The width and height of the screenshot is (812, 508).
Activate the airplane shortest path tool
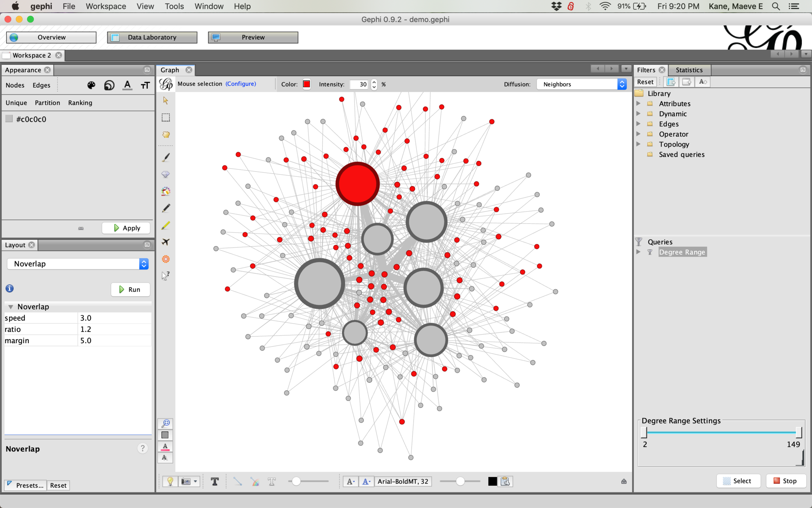coord(165,242)
